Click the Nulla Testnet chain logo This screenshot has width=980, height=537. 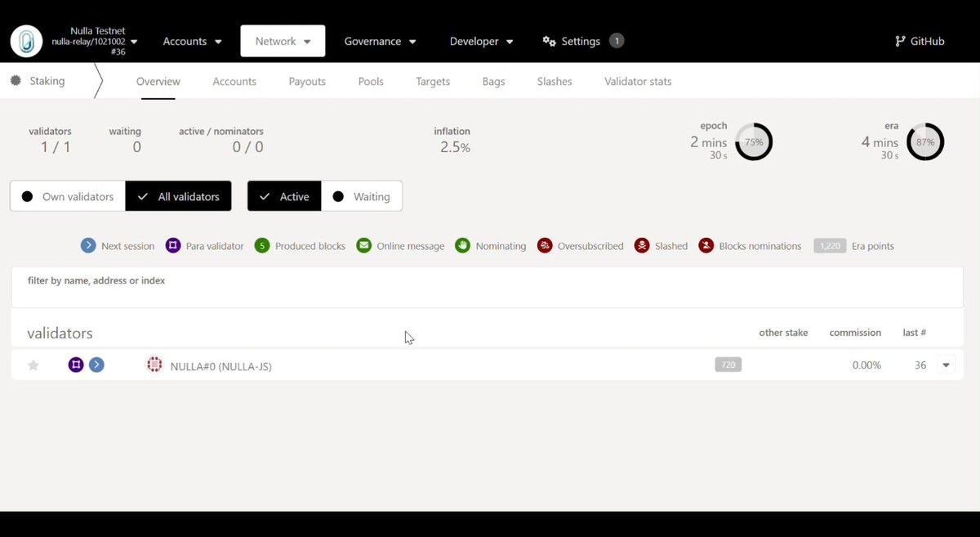26,41
